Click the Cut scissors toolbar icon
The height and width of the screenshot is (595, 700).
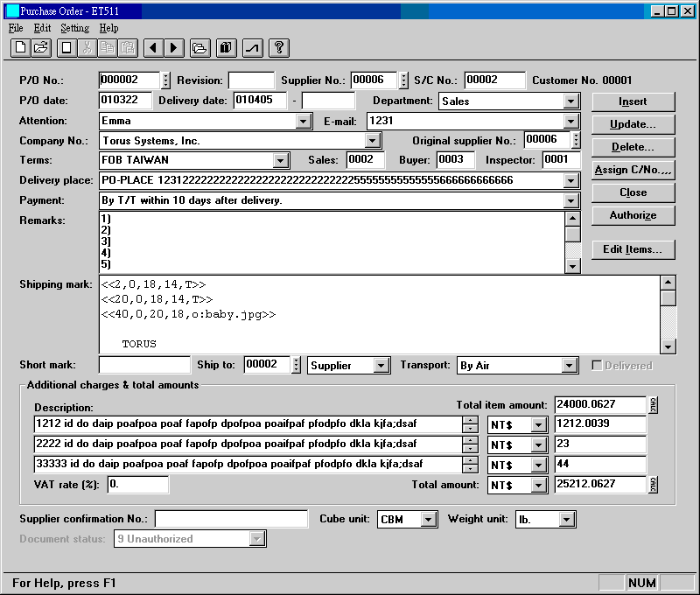point(87,48)
